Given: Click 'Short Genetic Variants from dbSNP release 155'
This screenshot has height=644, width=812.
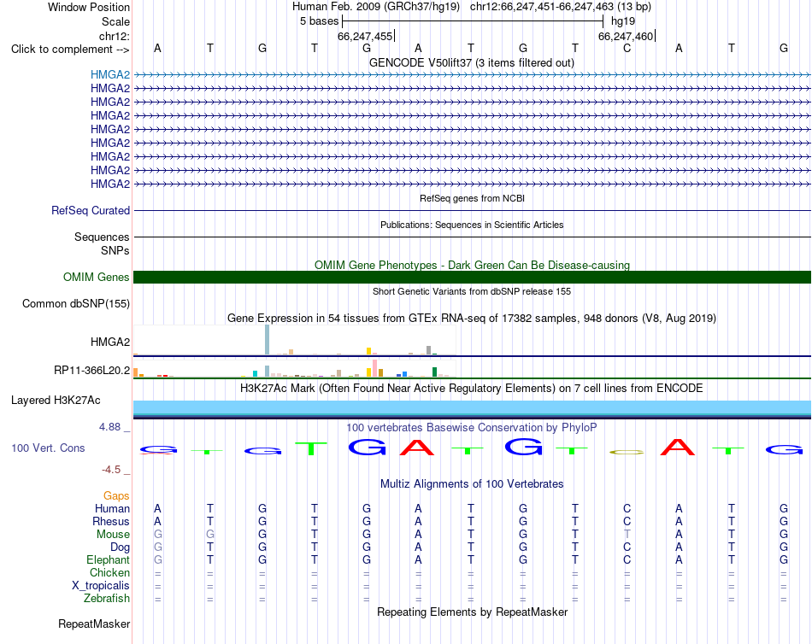Looking at the screenshot, I should click(472, 291).
